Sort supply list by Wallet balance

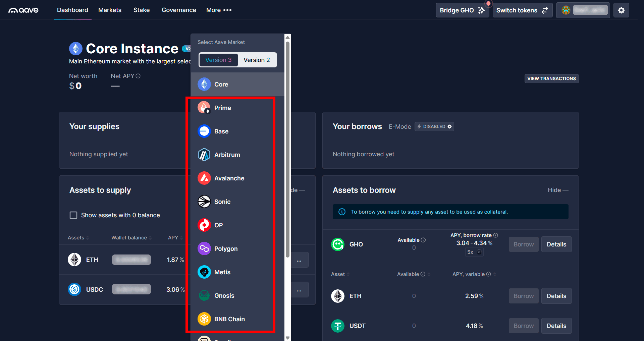[131, 238]
